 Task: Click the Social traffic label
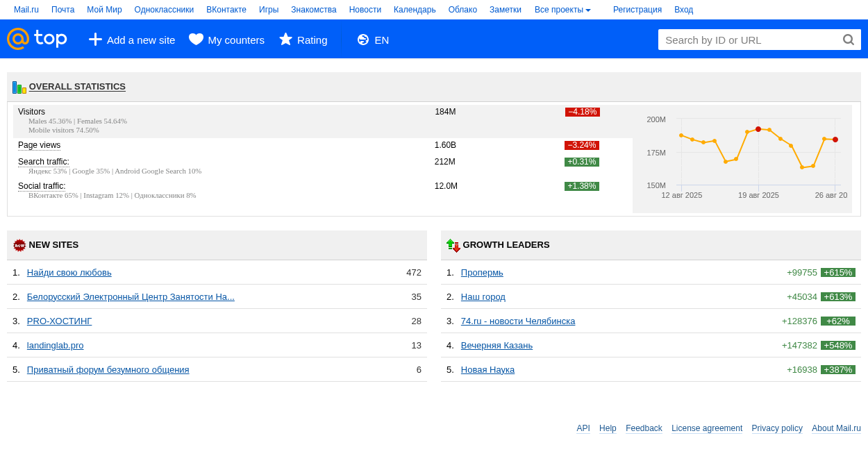coord(42,186)
